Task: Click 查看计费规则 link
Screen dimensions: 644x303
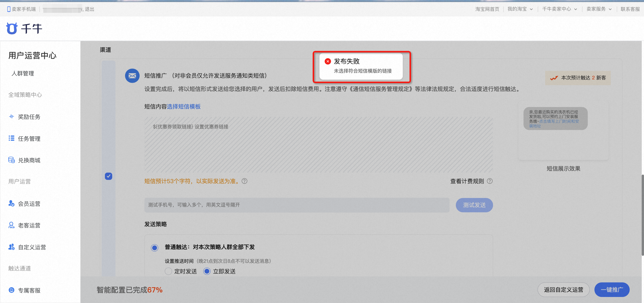Action: point(467,181)
